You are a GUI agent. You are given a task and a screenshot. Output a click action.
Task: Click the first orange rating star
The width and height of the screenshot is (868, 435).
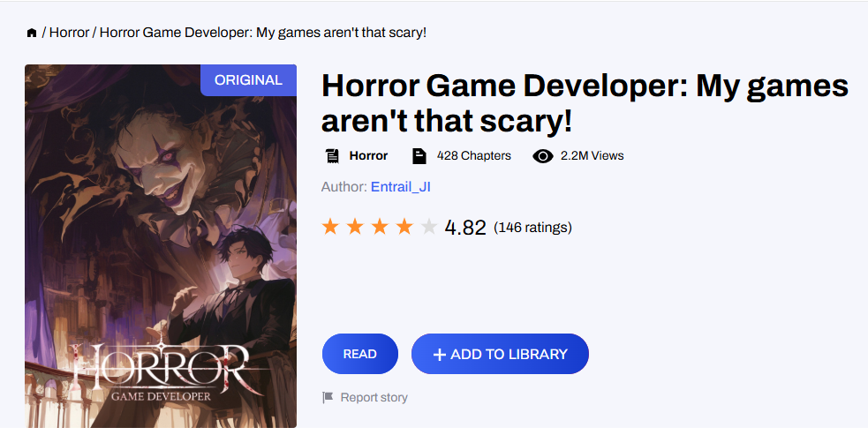331,227
